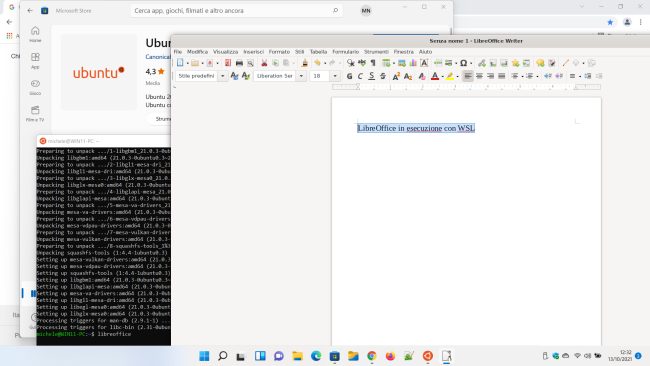
Task: Open the Inserisci menu
Action: coord(253,52)
